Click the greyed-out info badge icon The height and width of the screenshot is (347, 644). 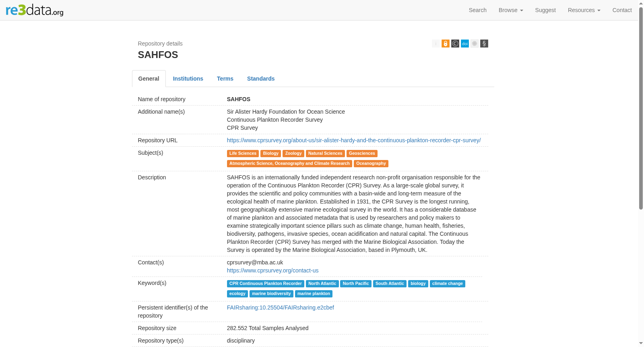click(x=436, y=44)
